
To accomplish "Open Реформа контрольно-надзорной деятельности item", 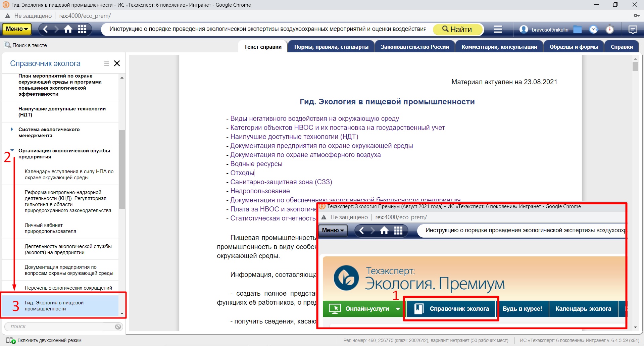I will click(x=60, y=201).
